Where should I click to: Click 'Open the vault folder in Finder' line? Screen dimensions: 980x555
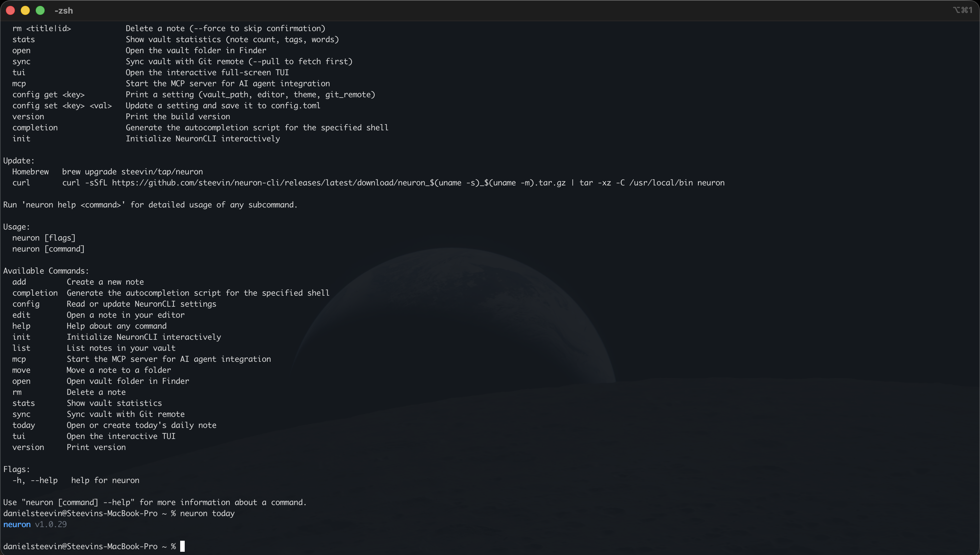196,51
